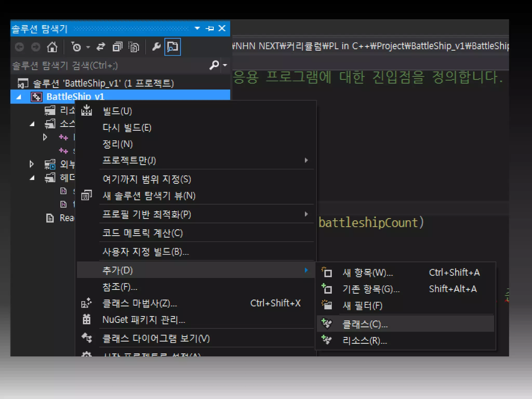The height and width of the screenshot is (399, 532).
Task: Click the Sync with Active Document icon
Action: pos(101,47)
